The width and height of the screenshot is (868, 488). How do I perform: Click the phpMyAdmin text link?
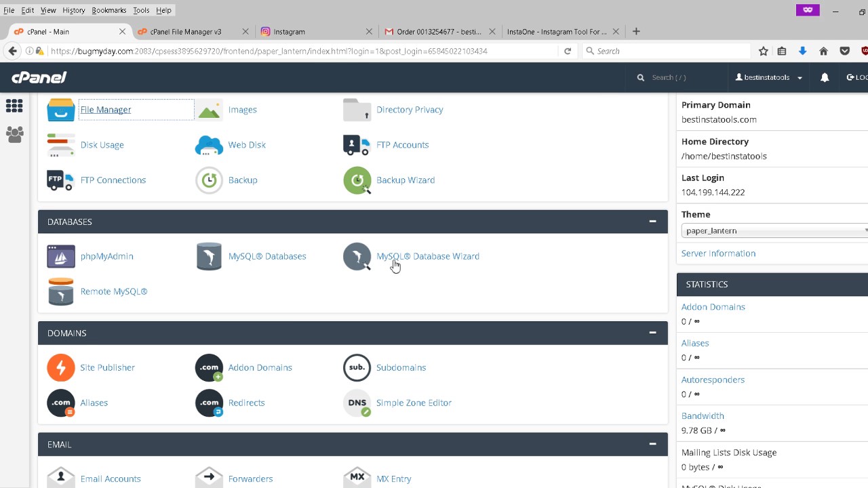click(106, 256)
